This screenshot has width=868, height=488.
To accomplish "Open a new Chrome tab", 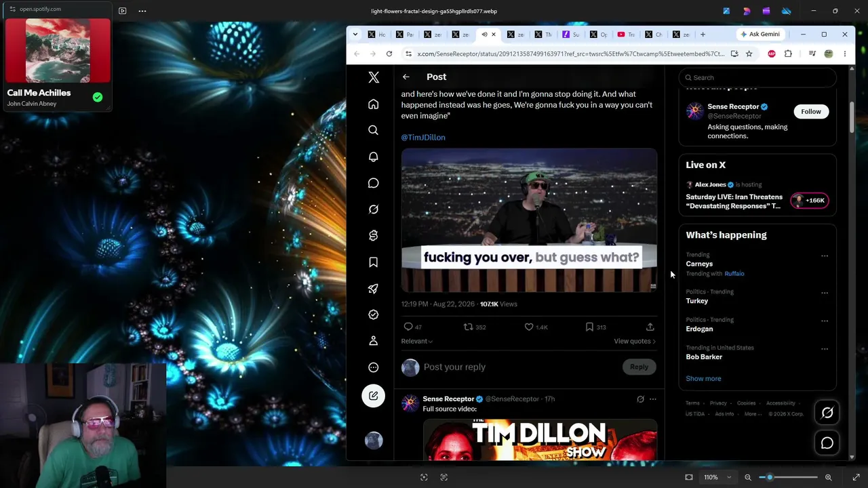I will [703, 35].
